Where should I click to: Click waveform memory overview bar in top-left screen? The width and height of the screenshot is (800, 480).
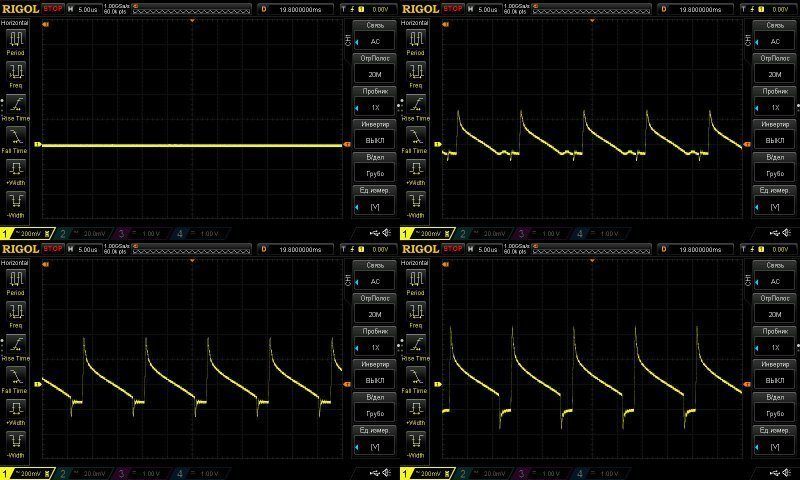coord(192,9)
